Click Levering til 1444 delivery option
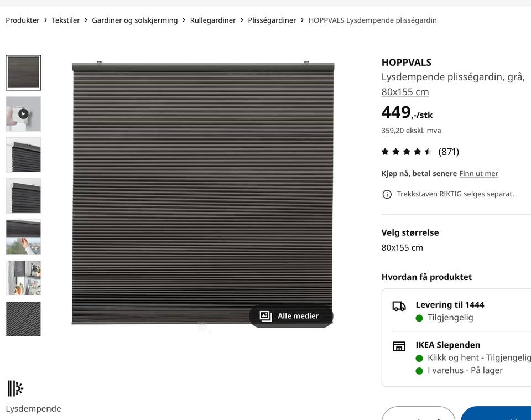 click(x=450, y=304)
